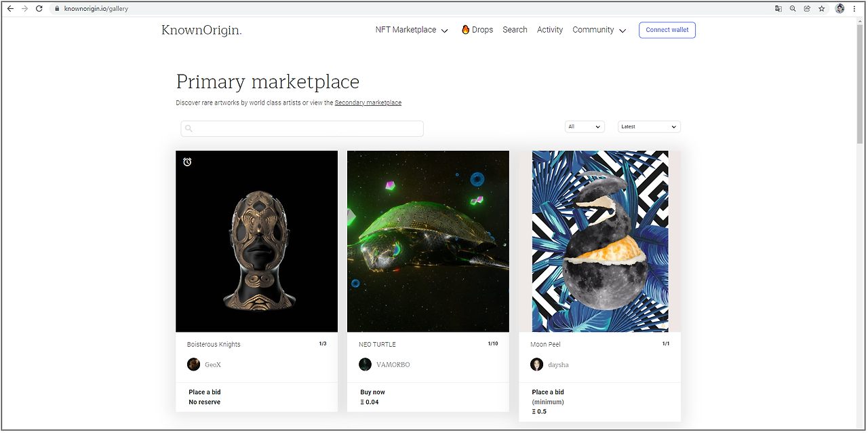Viewport: 868px width, 433px height.
Task: Open the translate page icon
Action: [x=778, y=9]
